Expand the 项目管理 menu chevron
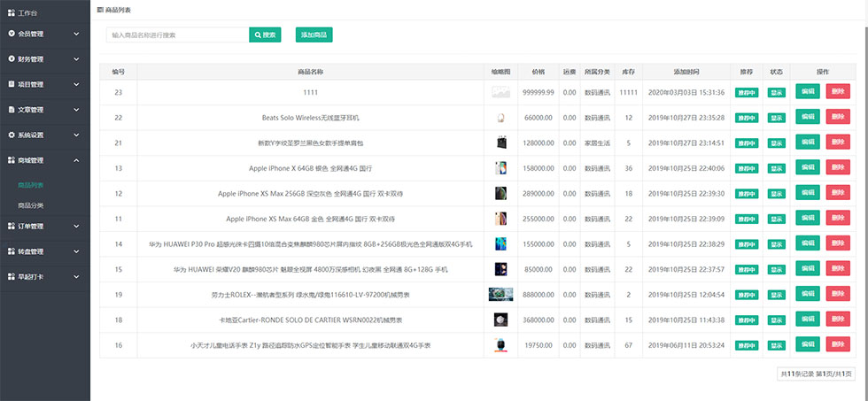The height and width of the screenshot is (401, 868). (x=76, y=85)
